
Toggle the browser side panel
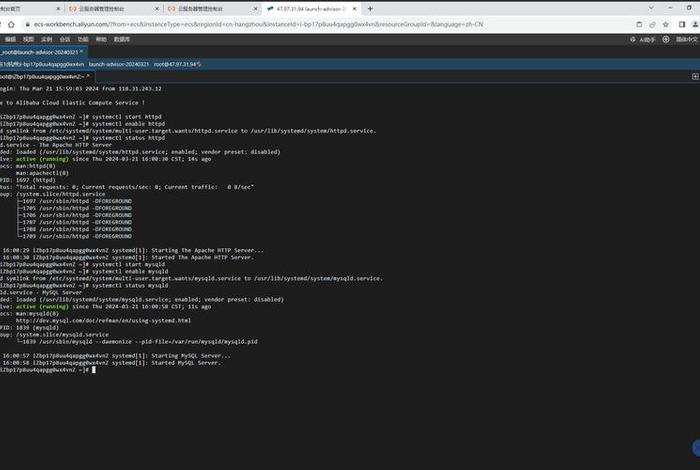point(682,25)
